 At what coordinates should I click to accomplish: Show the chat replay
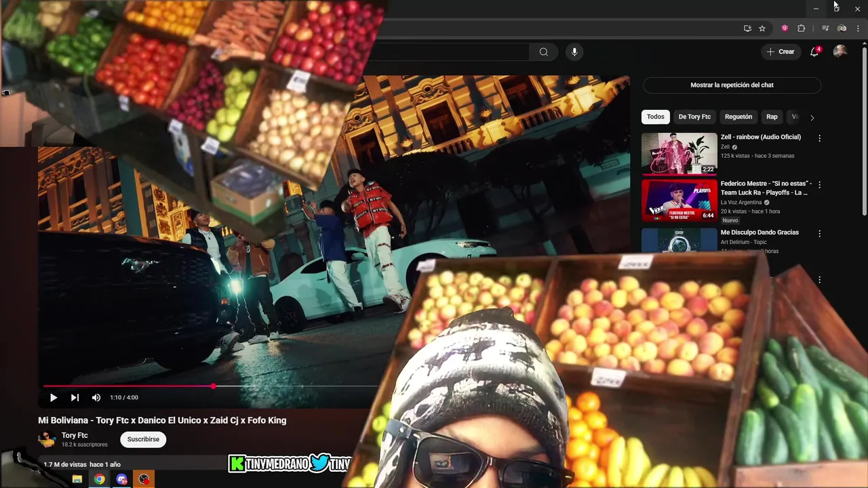point(732,85)
